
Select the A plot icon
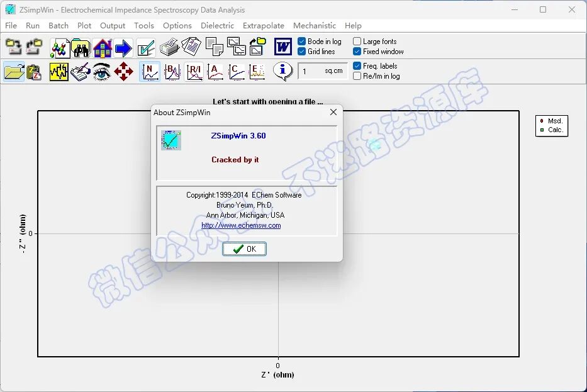(215, 72)
